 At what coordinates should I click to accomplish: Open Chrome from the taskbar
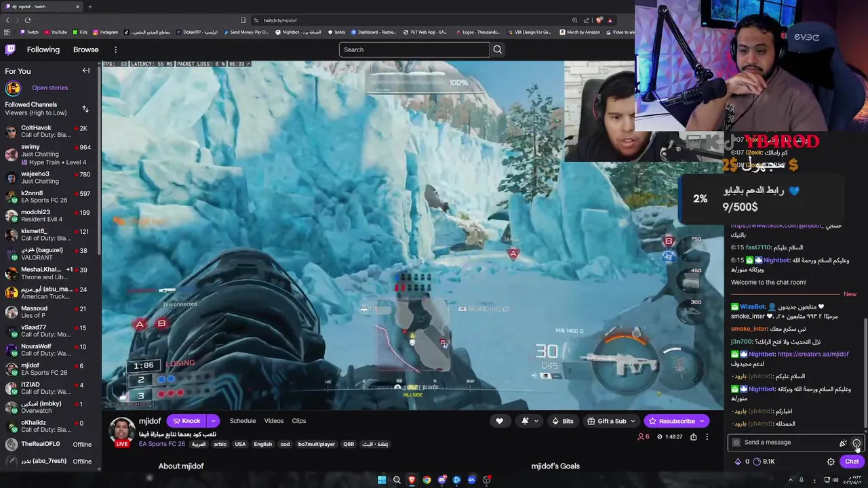tap(427, 480)
